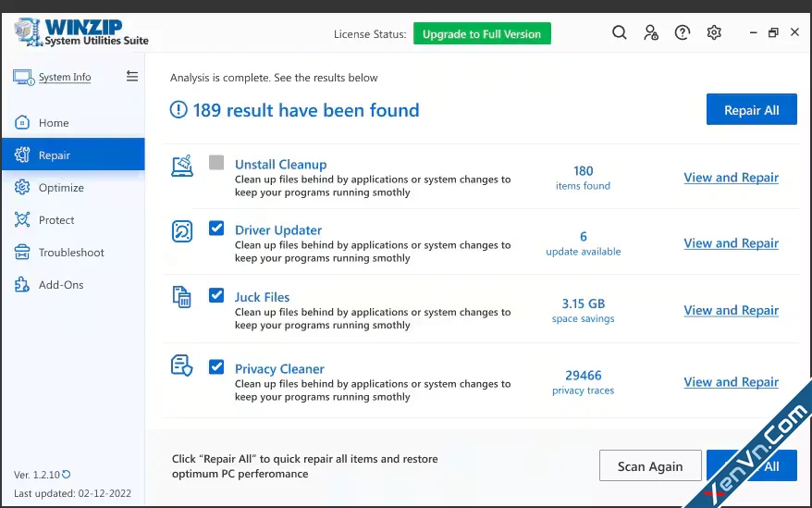Open the Add-Ons section label
This screenshot has width=812, height=508.
(x=61, y=285)
